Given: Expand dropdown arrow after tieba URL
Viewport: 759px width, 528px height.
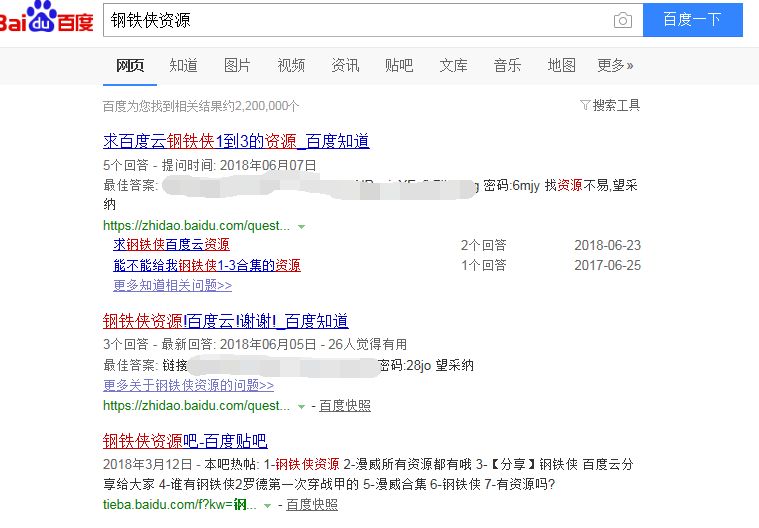Looking at the screenshot, I should click(x=268, y=506).
